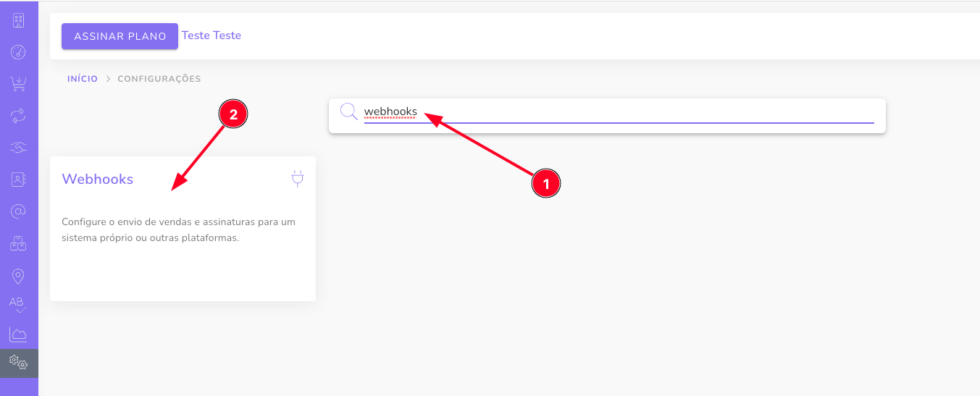Open the Webhooks card title
This screenshot has width=980, height=396.
98,180
